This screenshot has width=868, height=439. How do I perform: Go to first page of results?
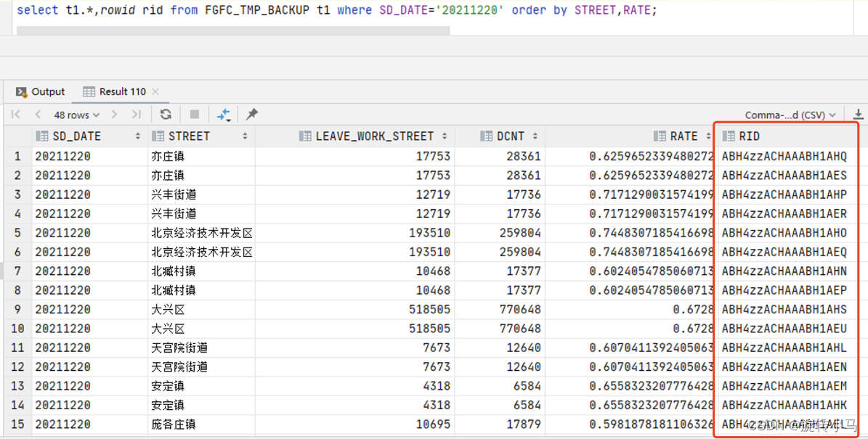(15, 115)
